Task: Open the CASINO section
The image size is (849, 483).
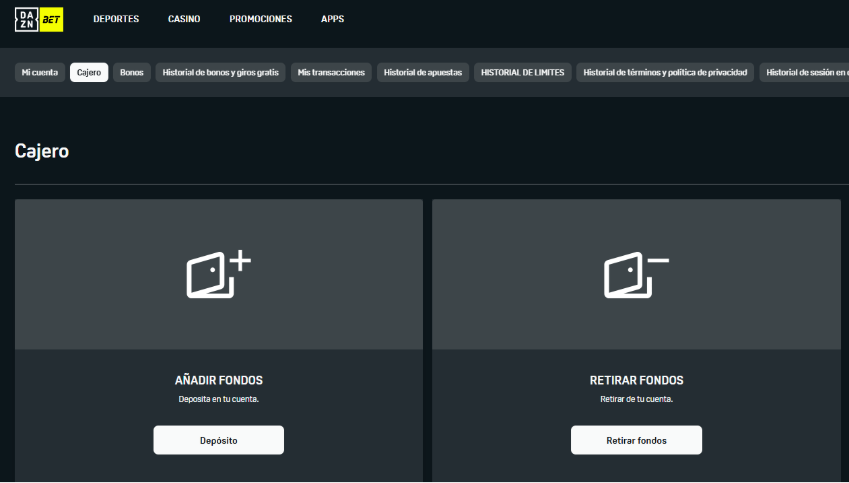Action: pos(184,19)
